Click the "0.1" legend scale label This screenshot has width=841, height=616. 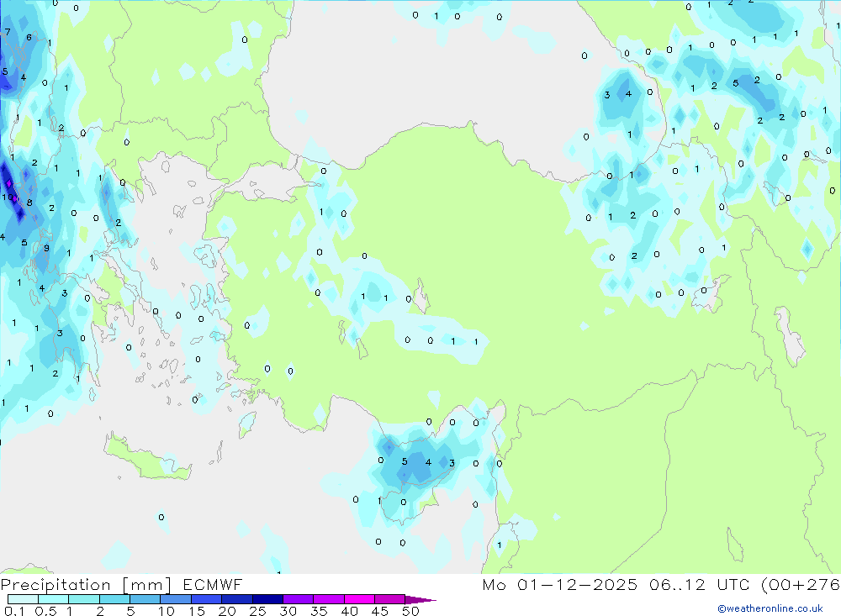tap(14, 611)
